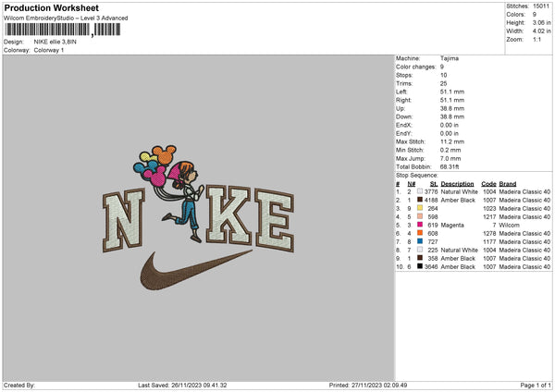Click the stitch count 225 in row 8

pyautogui.click(x=433, y=251)
